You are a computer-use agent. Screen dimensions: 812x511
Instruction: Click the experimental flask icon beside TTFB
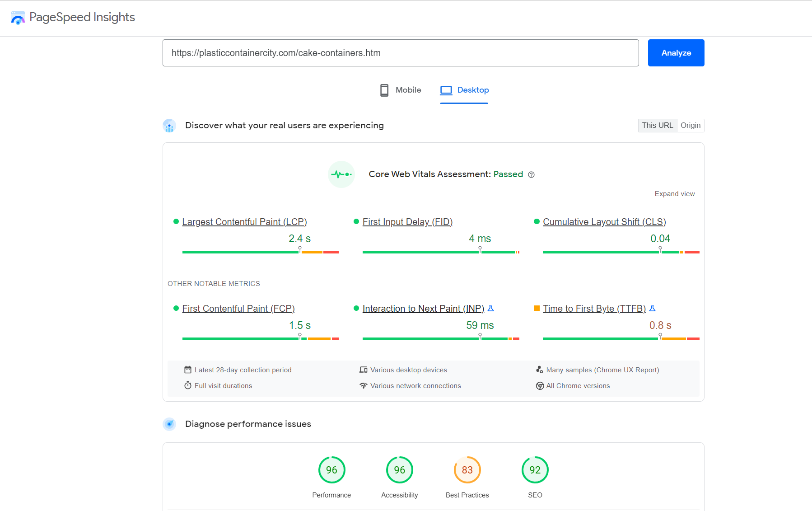click(x=653, y=309)
